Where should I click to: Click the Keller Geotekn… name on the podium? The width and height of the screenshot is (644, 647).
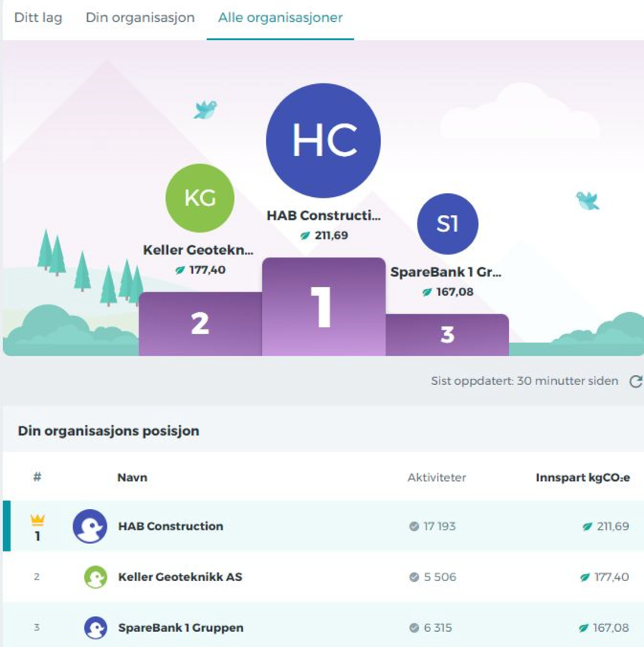198,250
